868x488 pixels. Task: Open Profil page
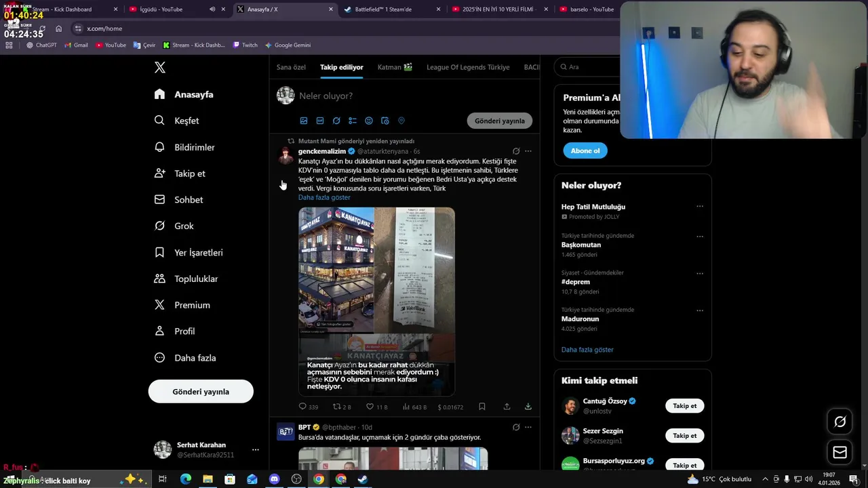(x=174, y=331)
